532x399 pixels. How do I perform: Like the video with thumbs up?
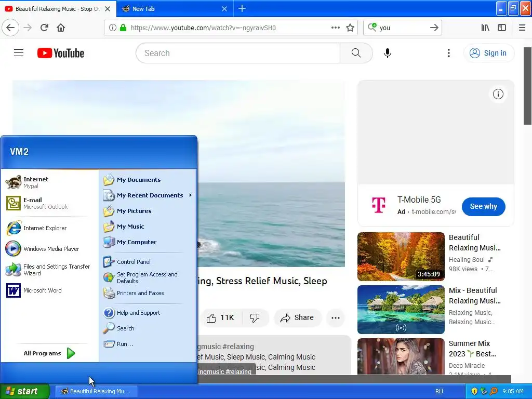[220, 317]
